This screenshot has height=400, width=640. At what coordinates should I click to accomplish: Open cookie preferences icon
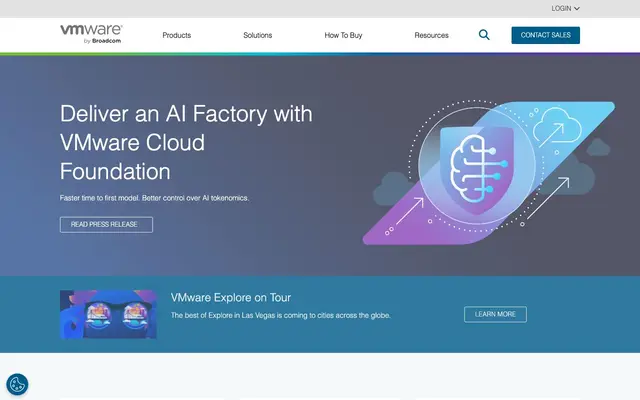17,384
